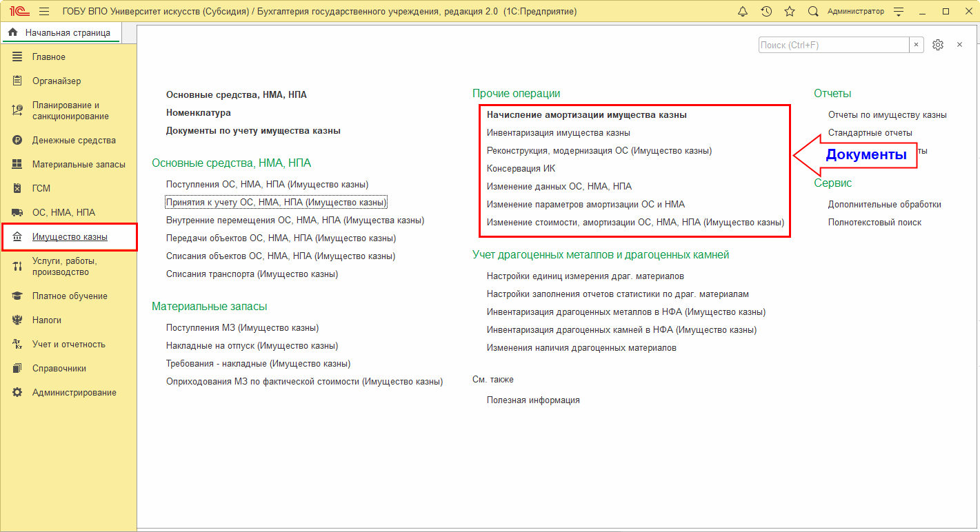Click the Планирование и санкционирование icon

(x=17, y=110)
